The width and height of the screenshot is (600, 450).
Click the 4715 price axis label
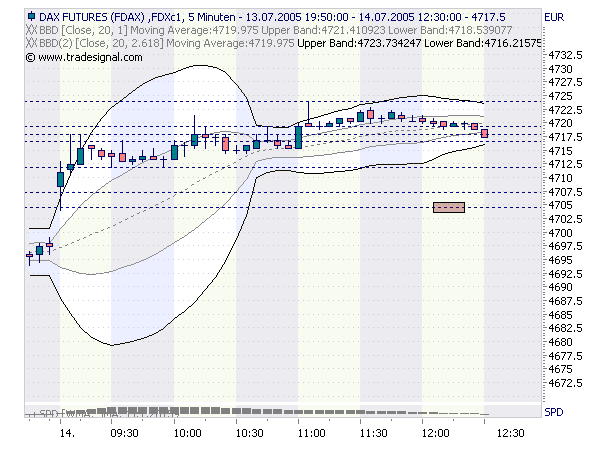click(561, 151)
